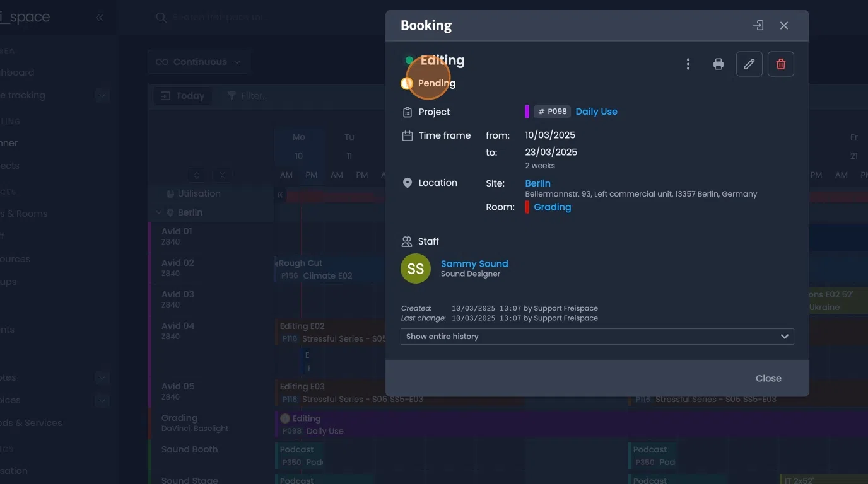Select the Today jump icon
The width and height of the screenshot is (868, 484).
(x=165, y=95)
